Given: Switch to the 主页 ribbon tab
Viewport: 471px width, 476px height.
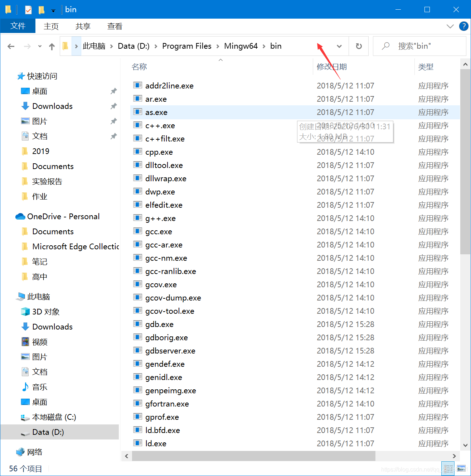Looking at the screenshot, I should (51, 26).
